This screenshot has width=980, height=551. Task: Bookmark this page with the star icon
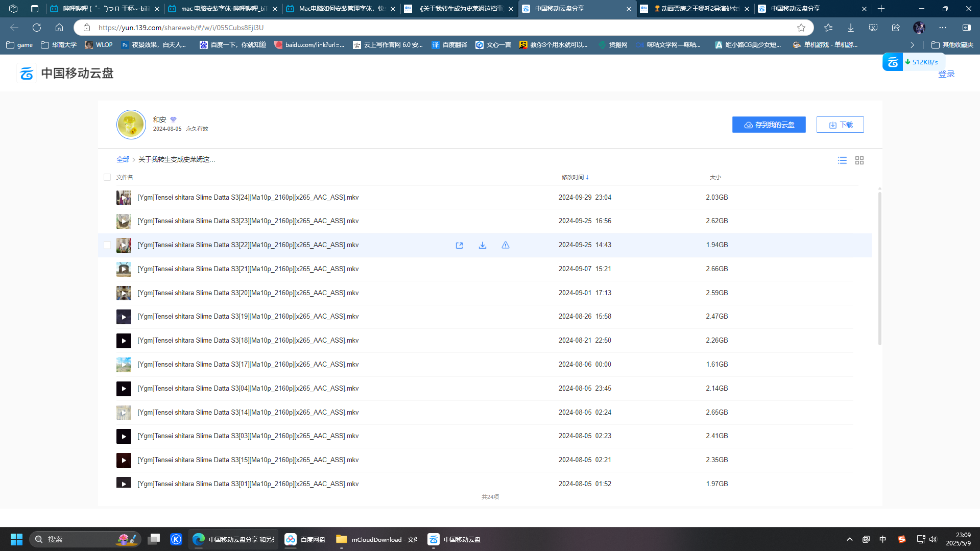pos(801,28)
